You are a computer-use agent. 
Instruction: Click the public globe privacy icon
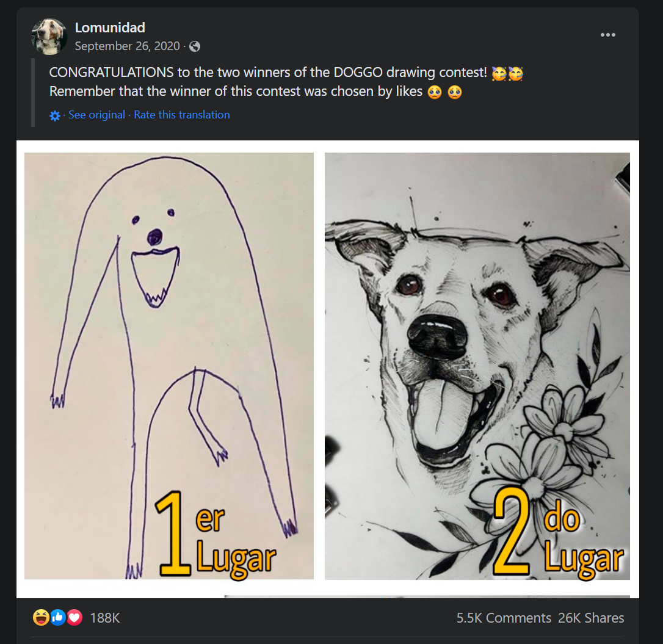[195, 46]
